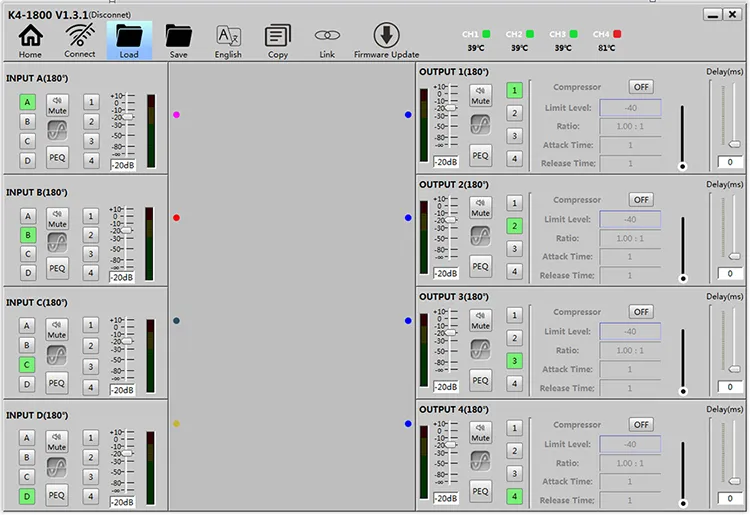Select source B in INPUT A
The image size is (750, 515).
tap(28, 121)
